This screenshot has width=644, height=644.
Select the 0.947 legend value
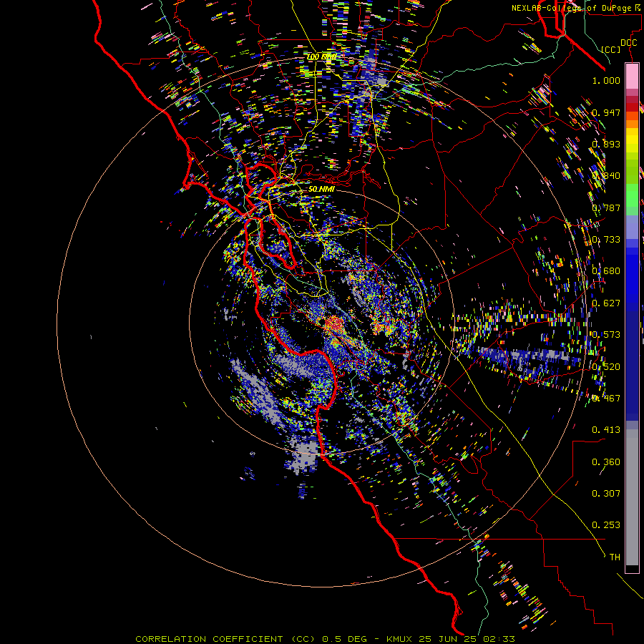[x=606, y=112]
